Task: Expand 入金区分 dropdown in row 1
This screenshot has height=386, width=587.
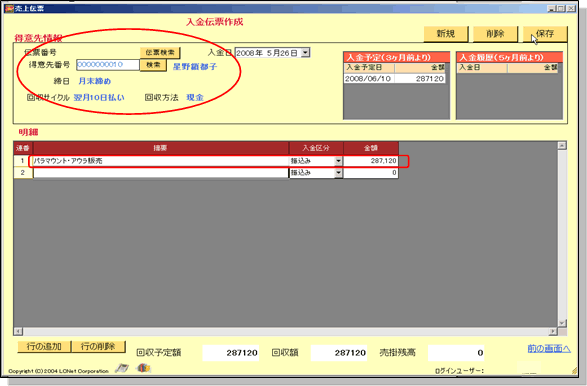Action: 338,161
